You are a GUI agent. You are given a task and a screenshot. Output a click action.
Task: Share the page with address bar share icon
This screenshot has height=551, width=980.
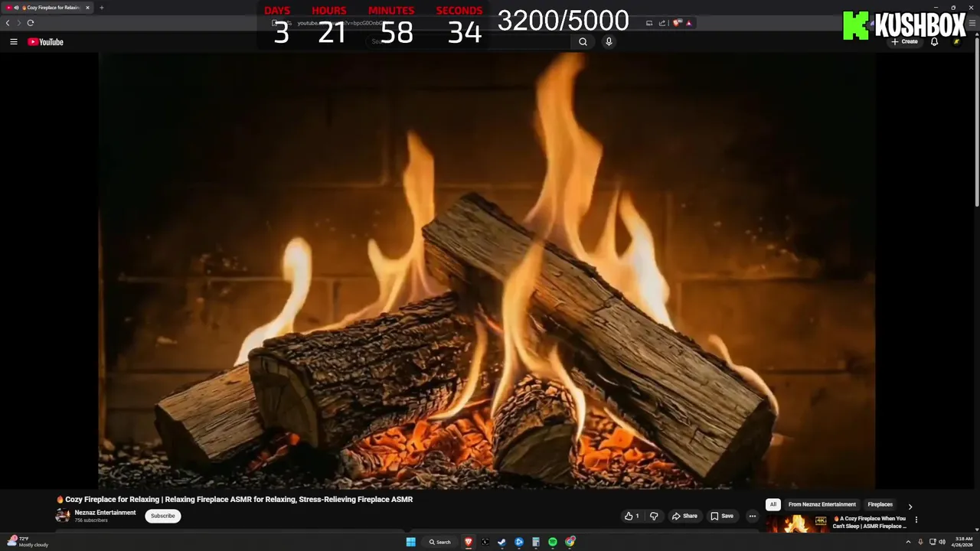(661, 23)
